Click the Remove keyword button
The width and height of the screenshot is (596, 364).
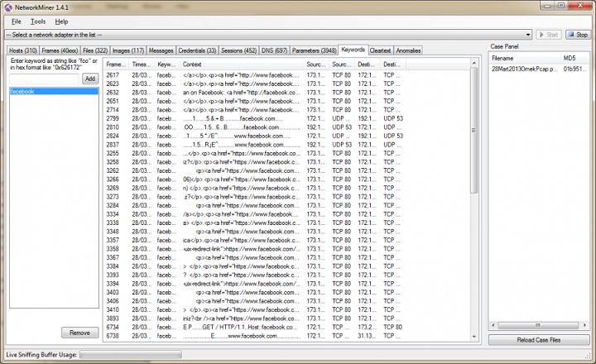[x=79, y=333]
